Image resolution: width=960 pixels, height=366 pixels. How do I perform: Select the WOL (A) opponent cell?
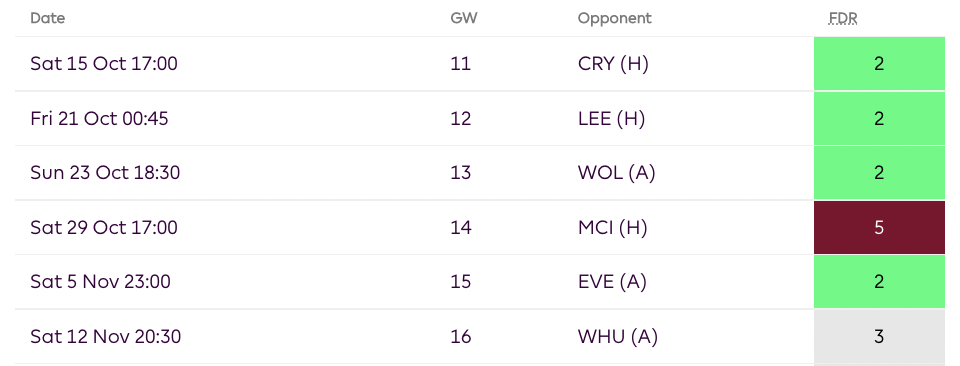click(616, 173)
